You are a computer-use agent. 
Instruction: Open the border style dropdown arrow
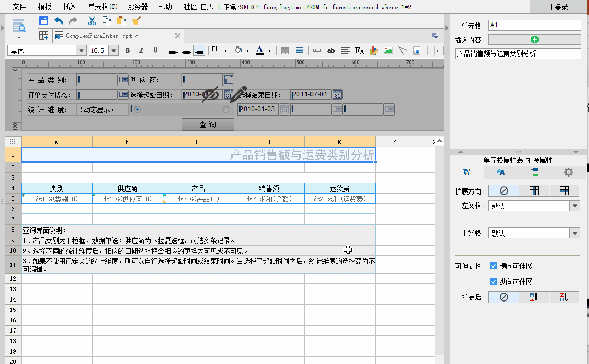coord(226,50)
